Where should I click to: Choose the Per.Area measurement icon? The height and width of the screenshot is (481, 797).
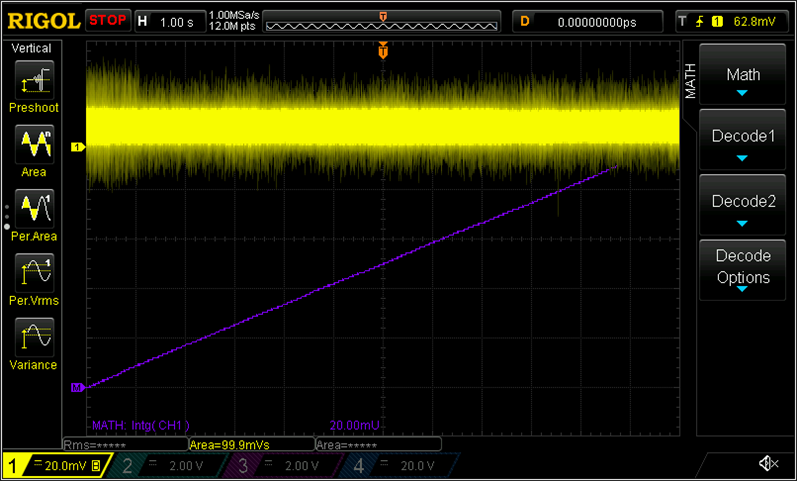33,208
